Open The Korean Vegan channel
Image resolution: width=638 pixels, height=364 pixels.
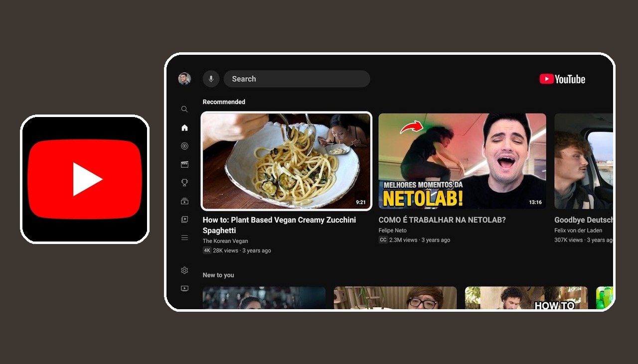pos(225,241)
